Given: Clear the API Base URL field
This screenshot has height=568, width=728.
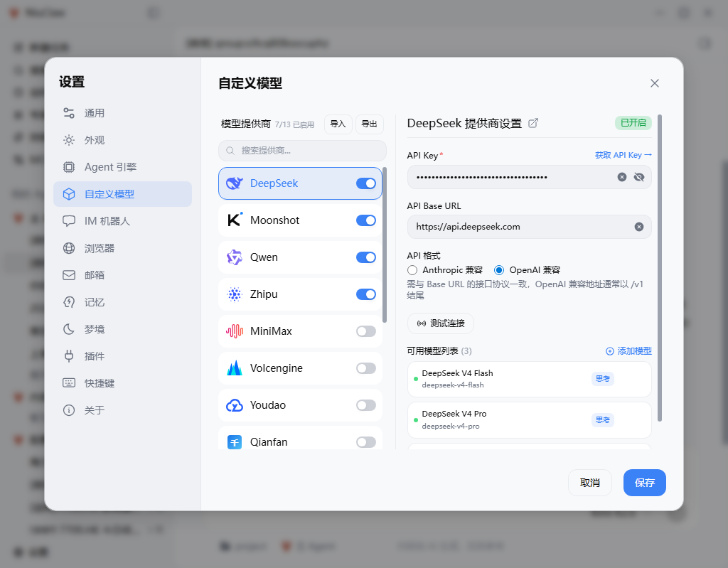Looking at the screenshot, I should [639, 227].
